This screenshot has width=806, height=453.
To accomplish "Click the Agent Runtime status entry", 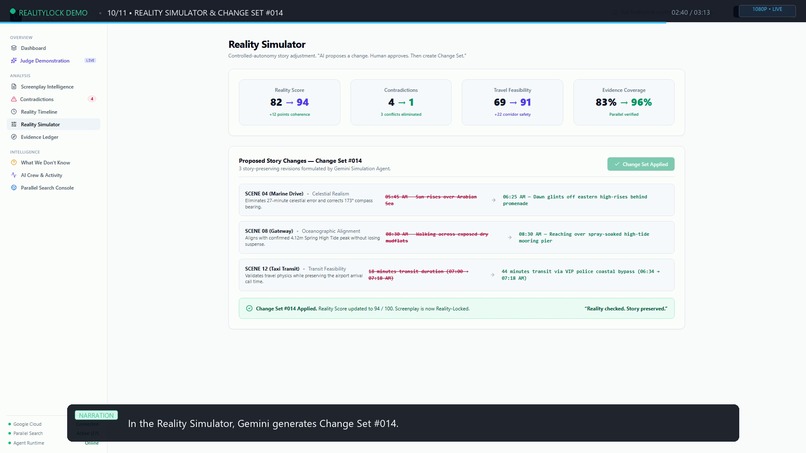I will click(27, 443).
